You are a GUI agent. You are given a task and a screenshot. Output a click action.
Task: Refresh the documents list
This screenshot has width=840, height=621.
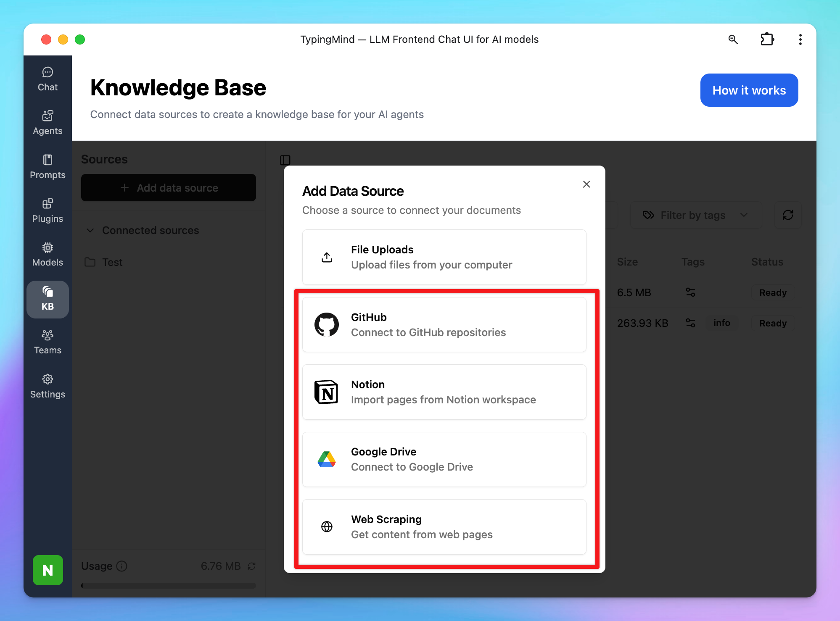pos(788,215)
